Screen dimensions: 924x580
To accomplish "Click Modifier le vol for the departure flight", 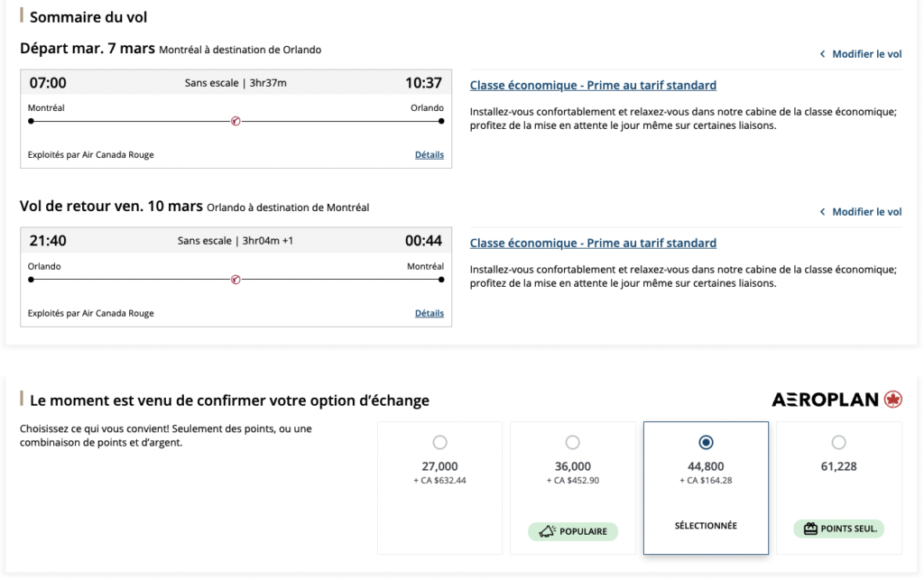I will pos(866,54).
